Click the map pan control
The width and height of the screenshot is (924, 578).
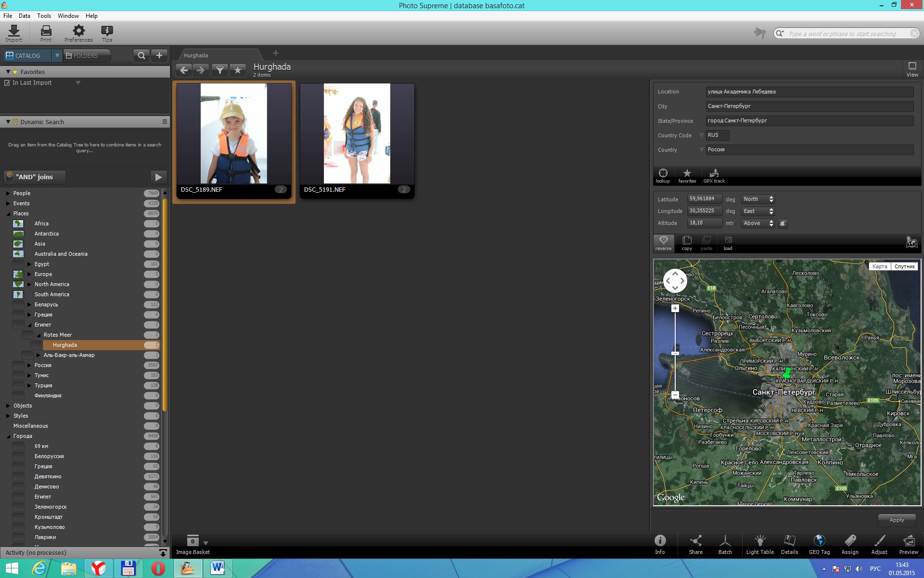pyautogui.click(x=675, y=281)
